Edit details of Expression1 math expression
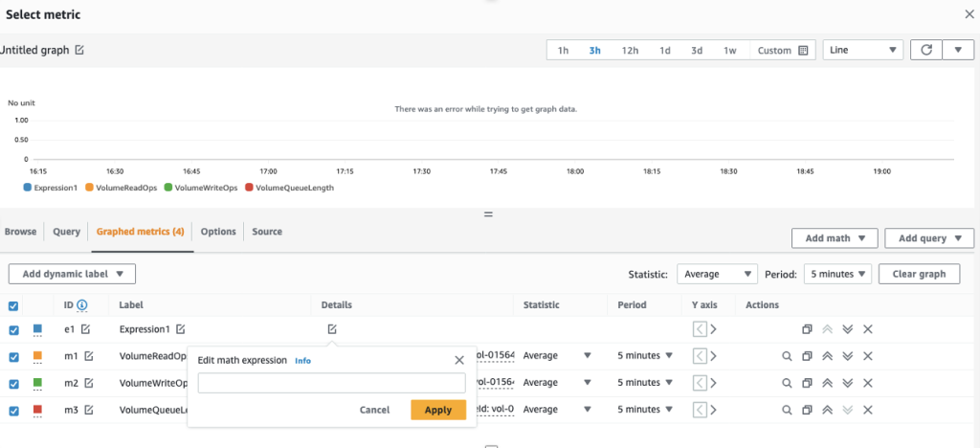 [332, 328]
